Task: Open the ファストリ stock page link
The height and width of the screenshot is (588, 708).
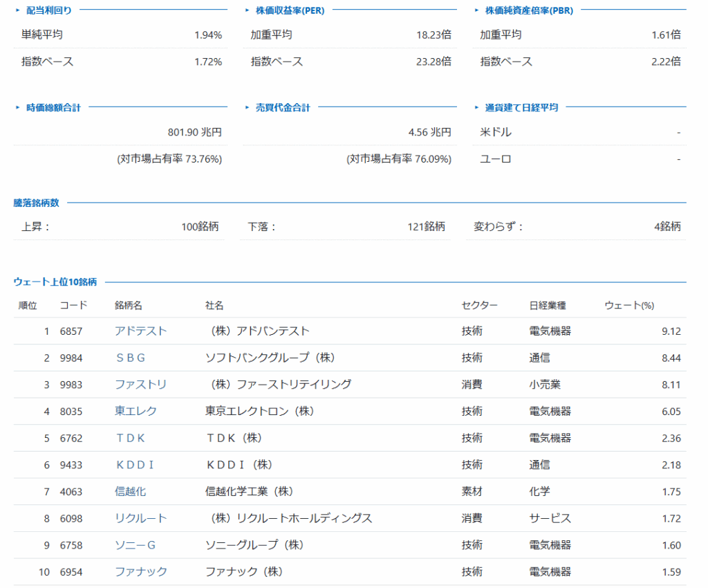Action: point(140,385)
